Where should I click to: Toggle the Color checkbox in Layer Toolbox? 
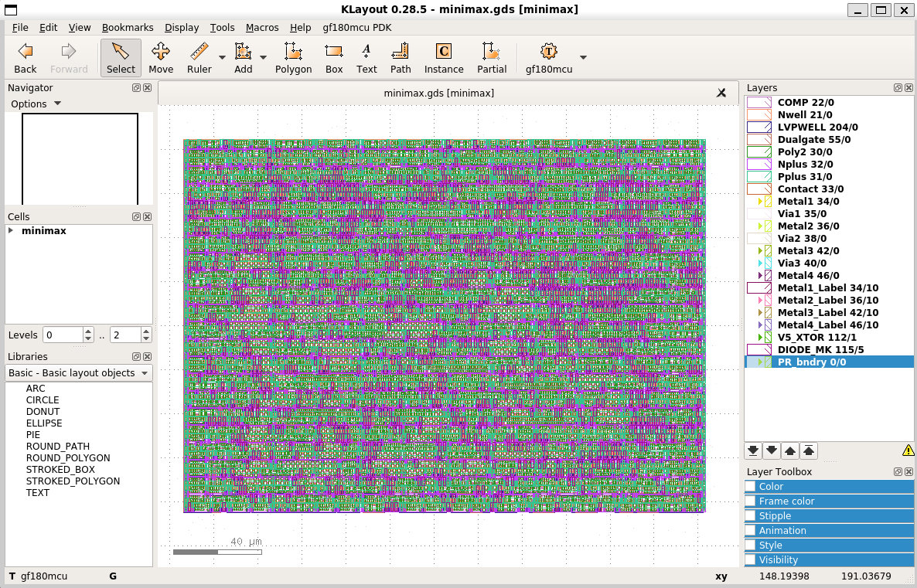pos(751,487)
